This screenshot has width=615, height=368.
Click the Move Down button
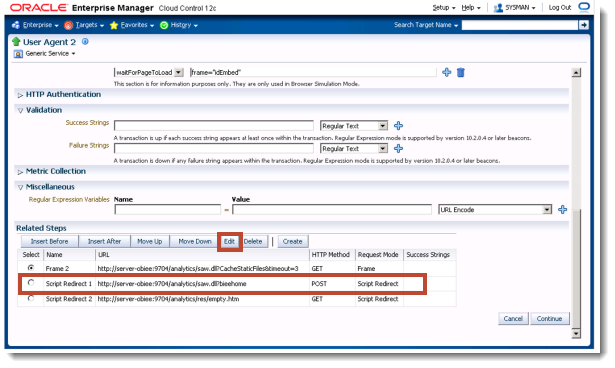click(x=195, y=242)
